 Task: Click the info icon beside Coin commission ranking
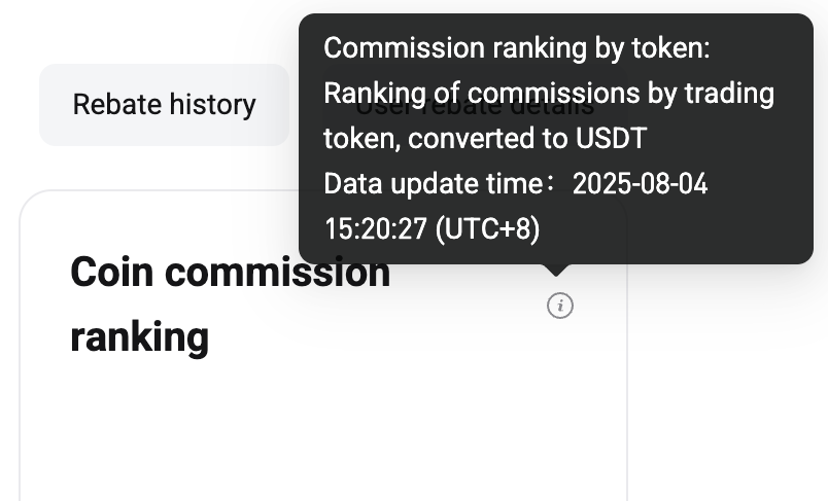[x=560, y=306]
